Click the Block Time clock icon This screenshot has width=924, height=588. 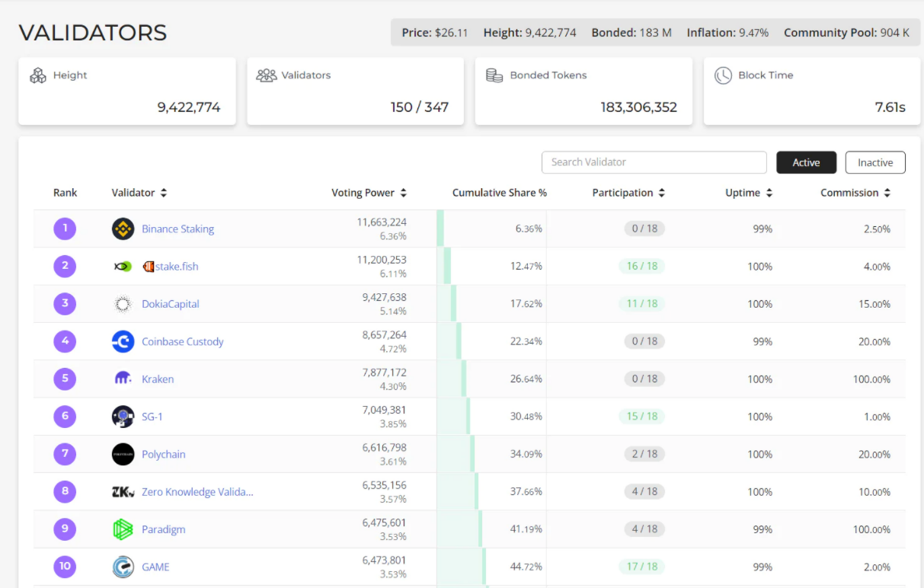tap(723, 75)
